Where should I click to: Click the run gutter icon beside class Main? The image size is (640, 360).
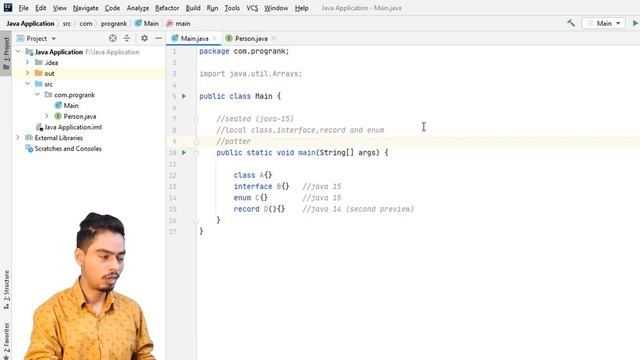click(x=184, y=96)
